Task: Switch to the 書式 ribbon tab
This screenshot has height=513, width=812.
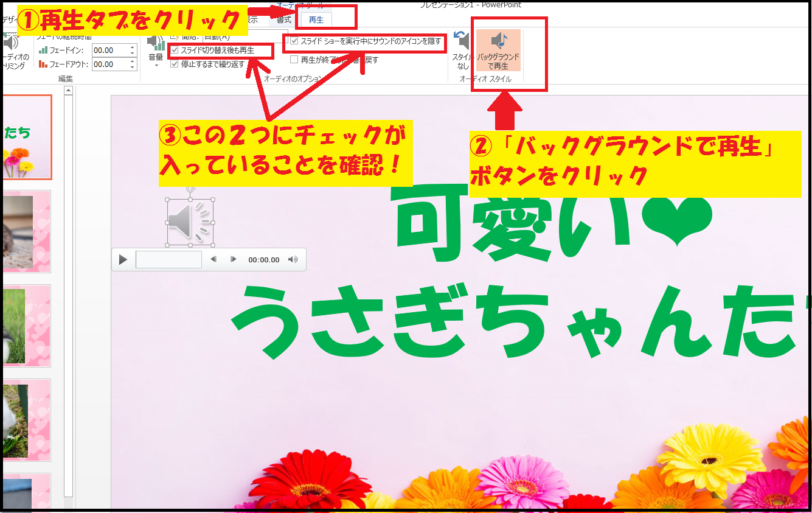Action: (283, 19)
